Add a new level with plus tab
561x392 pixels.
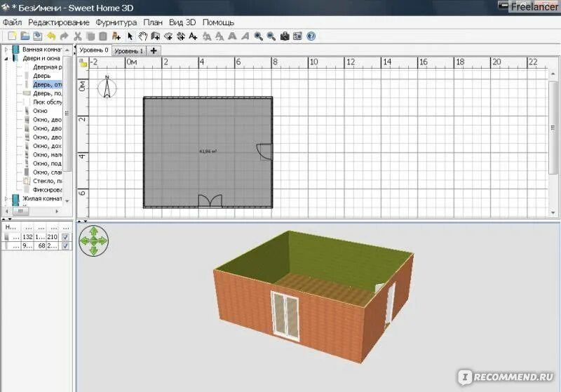point(154,50)
